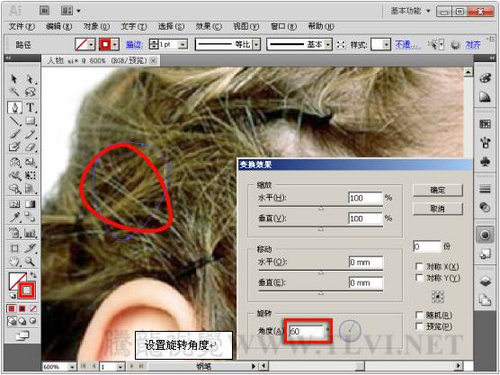This screenshot has width=500, height=375.
Task: Enable the 预览(P) preview checkbox
Action: tap(419, 326)
